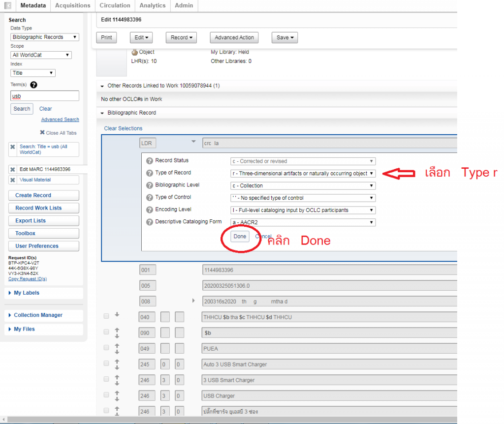
Task: Click the Search button
Action: (22, 109)
